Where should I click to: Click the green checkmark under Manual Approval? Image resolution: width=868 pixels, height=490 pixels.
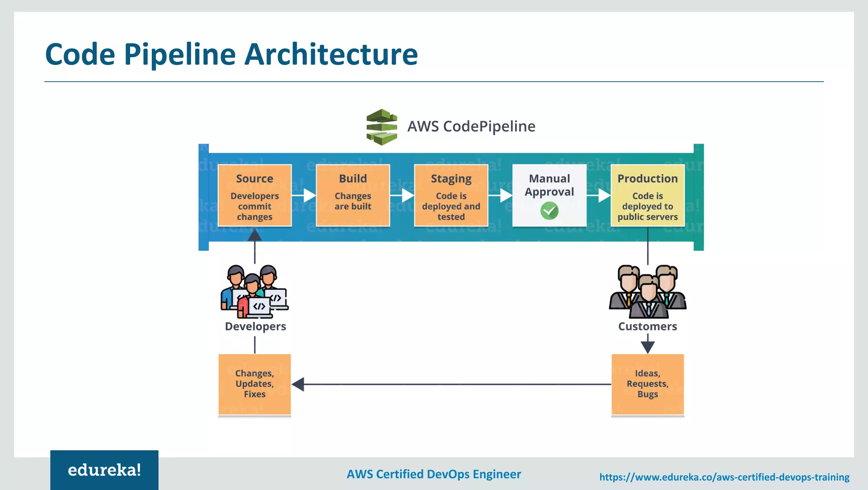tap(549, 210)
